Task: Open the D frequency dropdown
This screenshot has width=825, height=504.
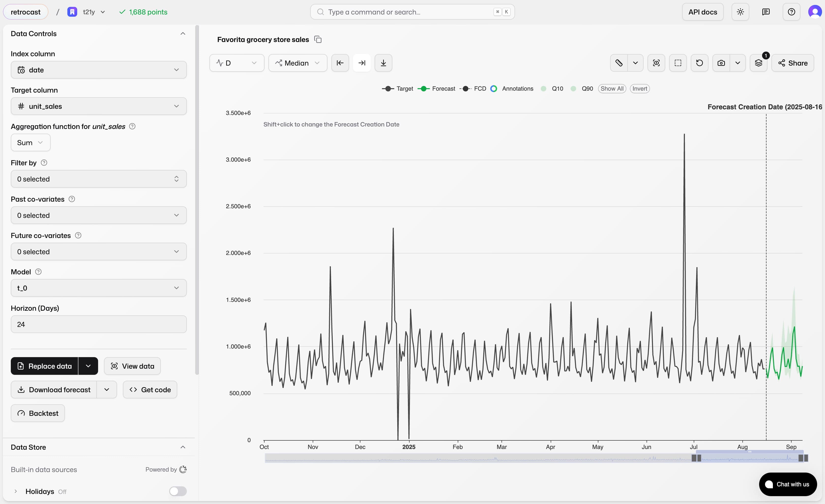Action: (x=237, y=63)
